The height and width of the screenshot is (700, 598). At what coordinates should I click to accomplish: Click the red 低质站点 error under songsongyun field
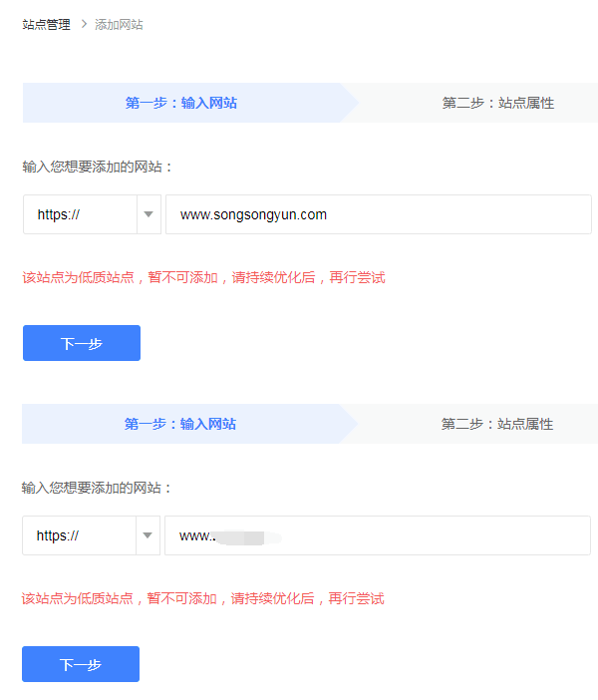click(x=203, y=277)
